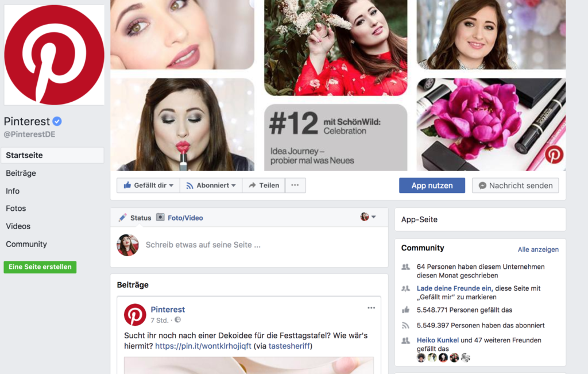This screenshot has width=588, height=374.
Task: Click the Beiträge heading above the post
Action: tap(133, 285)
